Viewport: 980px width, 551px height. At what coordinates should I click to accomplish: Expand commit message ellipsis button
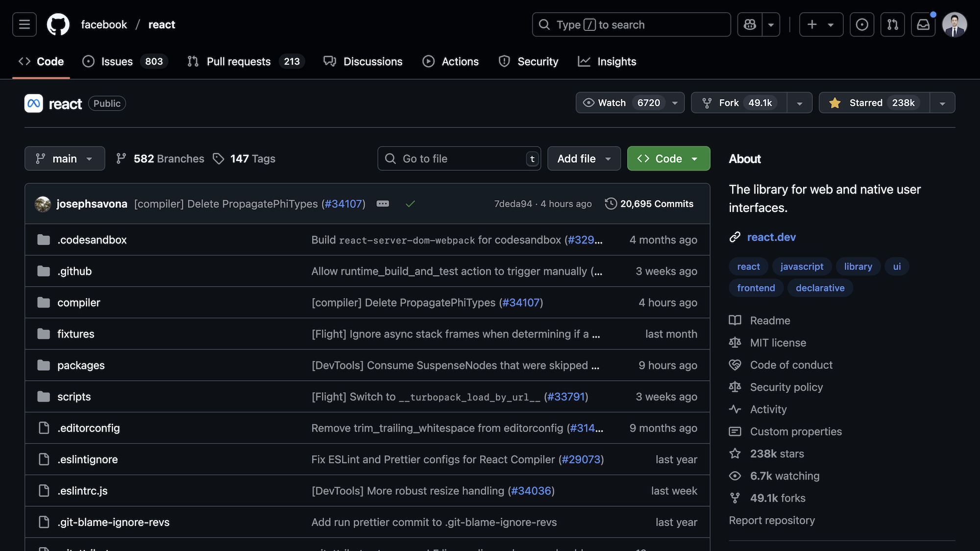pyautogui.click(x=383, y=204)
